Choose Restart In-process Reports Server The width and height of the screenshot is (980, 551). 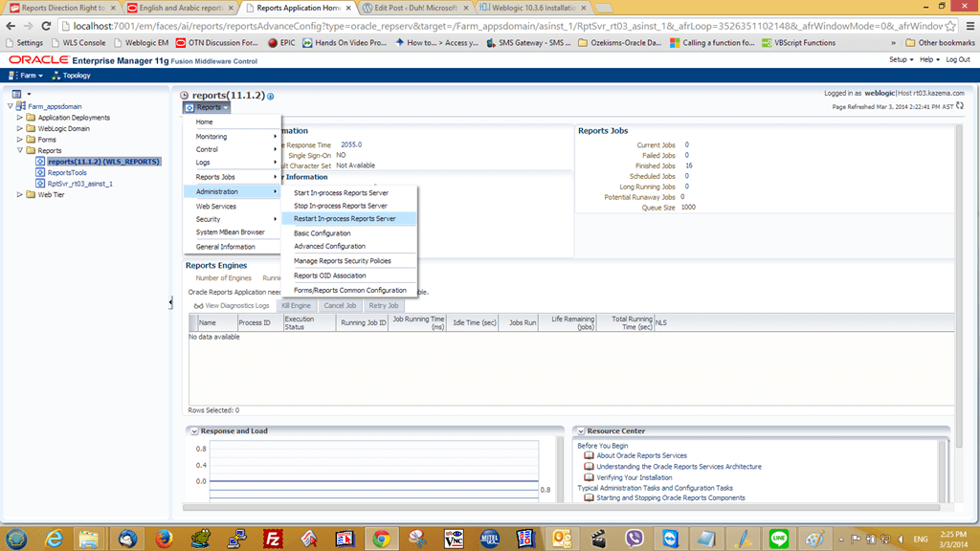pyautogui.click(x=348, y=219)
